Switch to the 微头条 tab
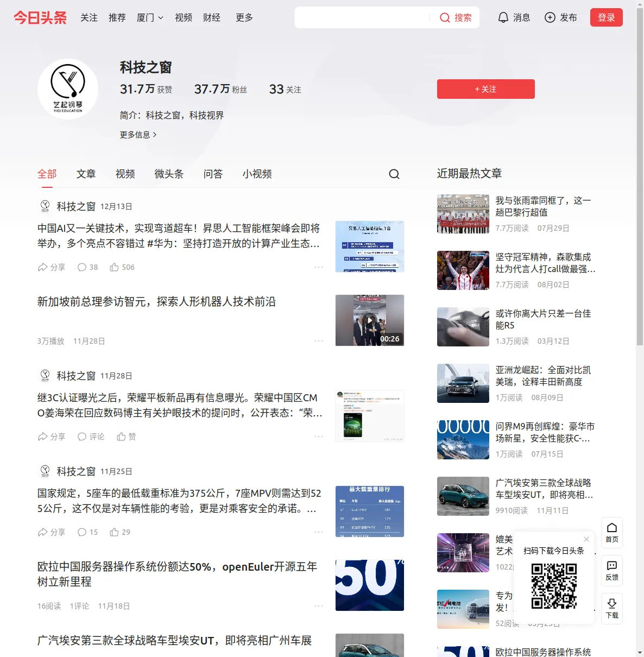The width and height of the screenshot is (644, 657). click(x=169, y=174)
